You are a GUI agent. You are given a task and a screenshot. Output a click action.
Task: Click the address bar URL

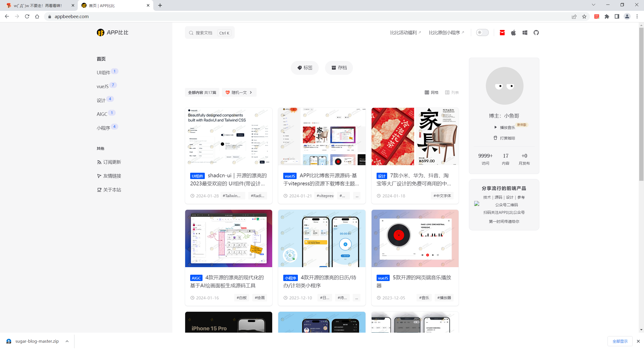(72, 16)
